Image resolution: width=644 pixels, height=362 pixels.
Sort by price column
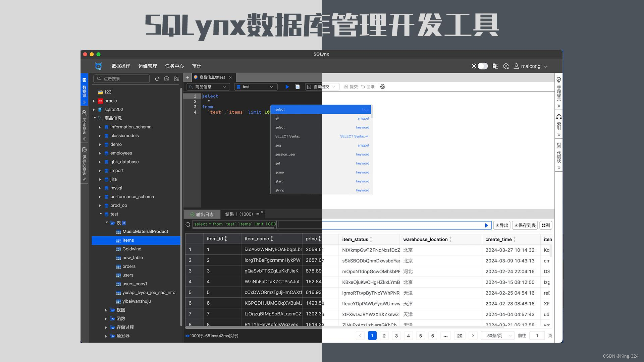(320, 239)
